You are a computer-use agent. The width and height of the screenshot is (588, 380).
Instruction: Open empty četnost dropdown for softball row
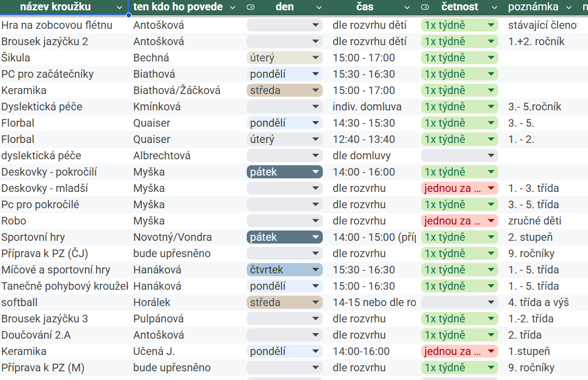pyautogui.click(x=459, y=302)
